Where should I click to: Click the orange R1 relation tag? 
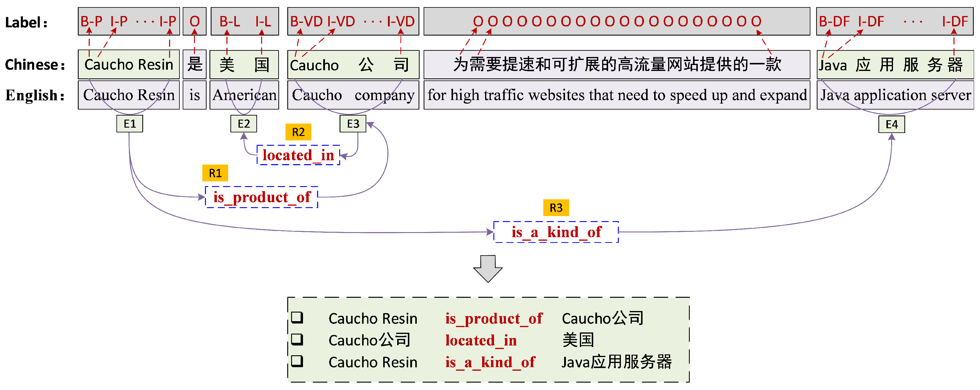tap(215, 173)
